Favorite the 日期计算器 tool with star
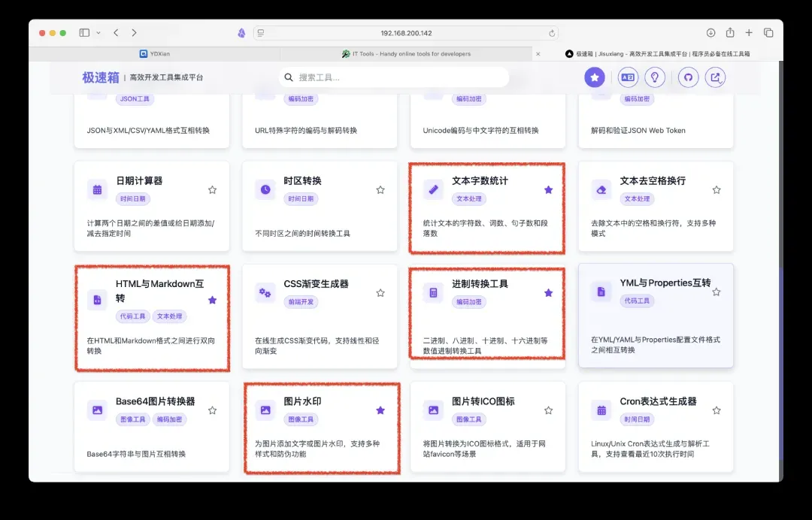Viewport: 812px width, 520px height. pos(212,190)
